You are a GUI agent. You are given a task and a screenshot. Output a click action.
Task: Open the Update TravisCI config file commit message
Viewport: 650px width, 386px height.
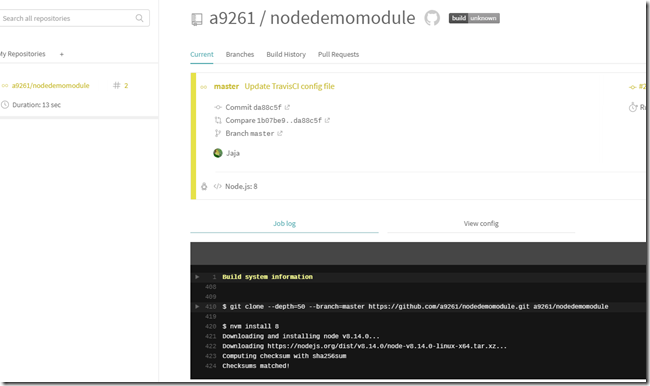pos(289,86)
